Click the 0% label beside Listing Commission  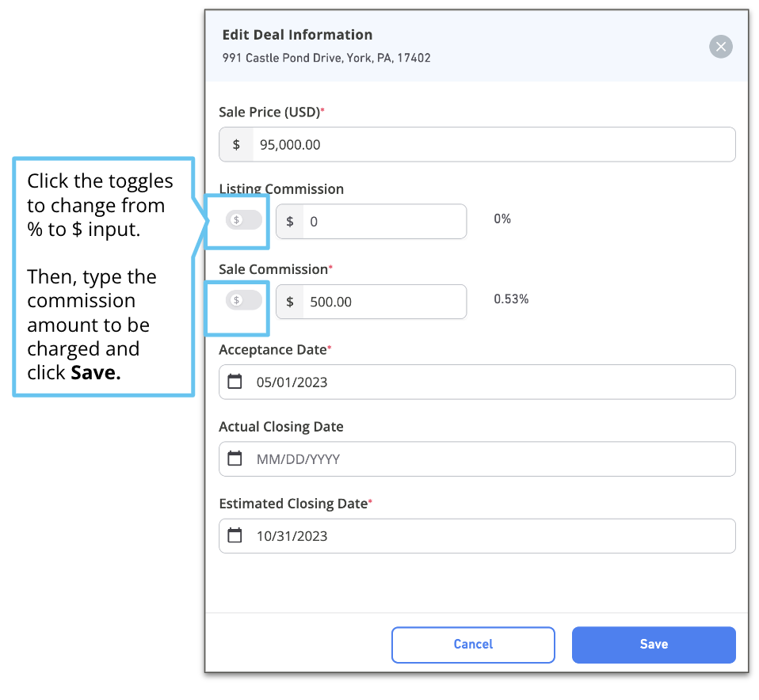click(x=502, y=219)
